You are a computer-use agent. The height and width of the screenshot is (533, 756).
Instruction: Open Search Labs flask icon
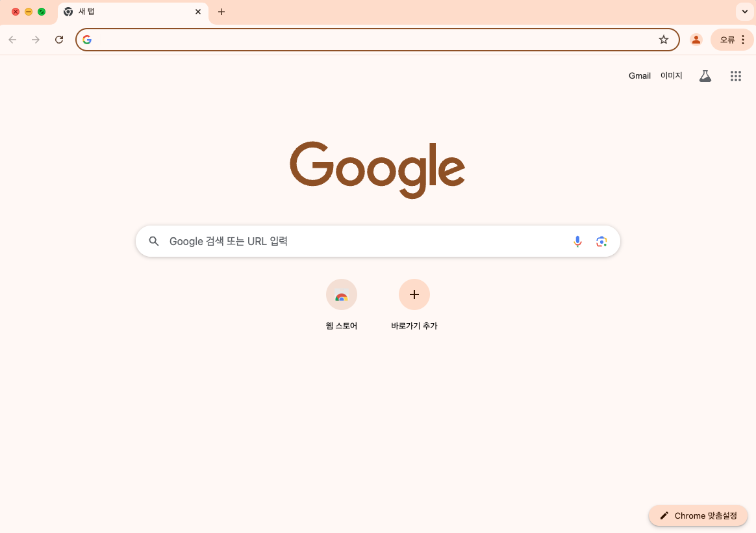click(x=705, y=76)
